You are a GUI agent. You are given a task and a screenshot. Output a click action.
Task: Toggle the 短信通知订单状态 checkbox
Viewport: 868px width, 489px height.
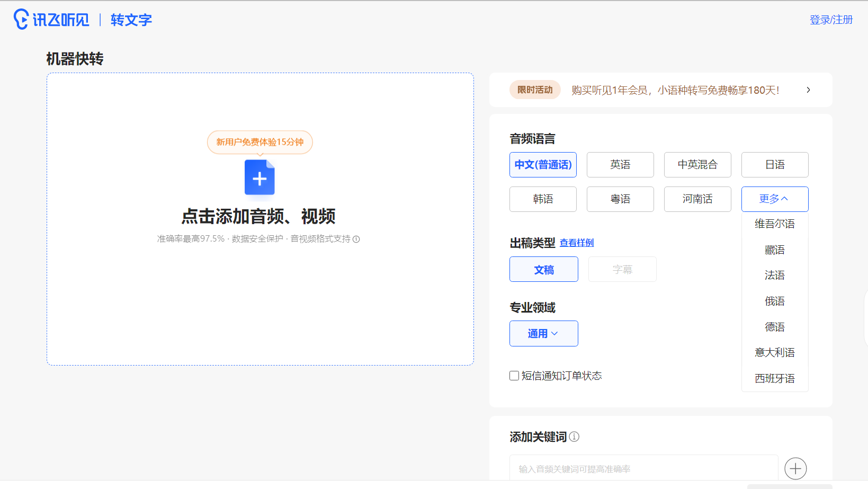click(x=514, y=376)
